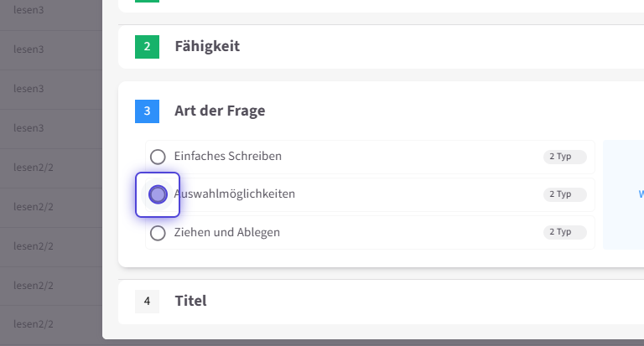Expand the Titel section
This screenshot has width=644, height=346.
[x=190, y=301]
